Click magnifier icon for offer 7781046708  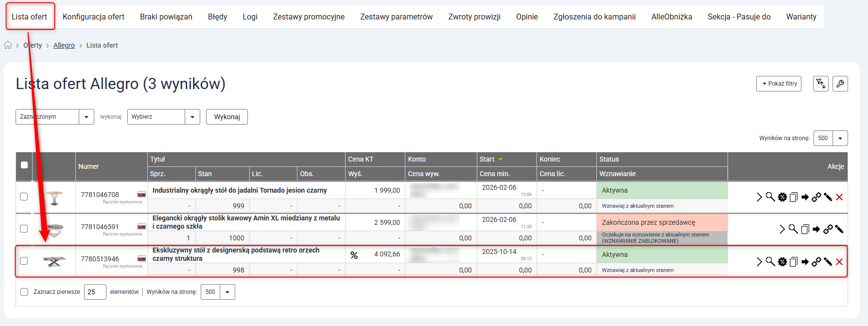tap(770, 197)
